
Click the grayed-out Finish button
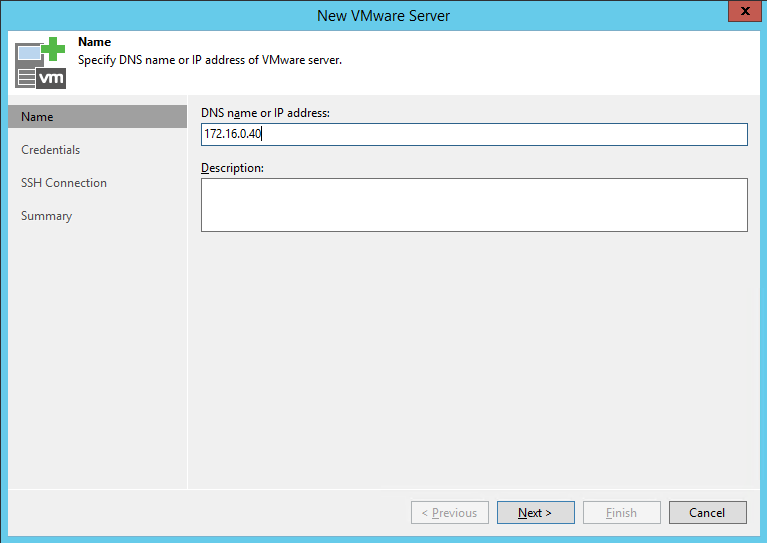(x=621, y=512)
